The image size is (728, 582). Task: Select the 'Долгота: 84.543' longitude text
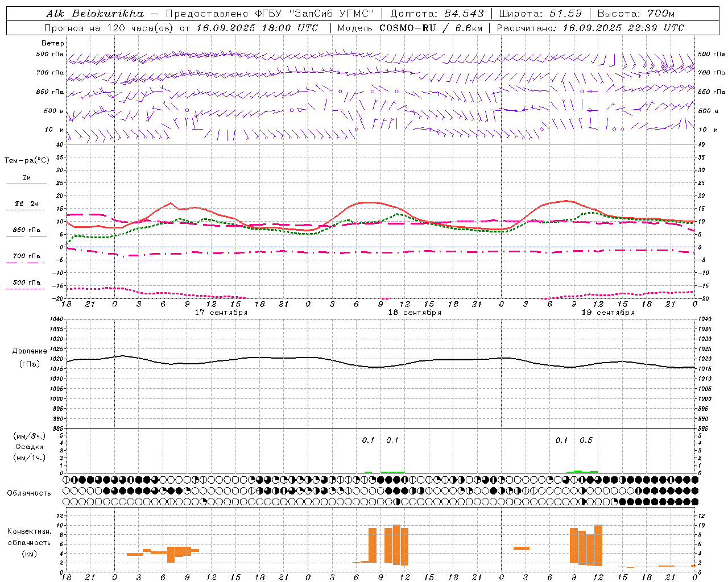point(437,14)
